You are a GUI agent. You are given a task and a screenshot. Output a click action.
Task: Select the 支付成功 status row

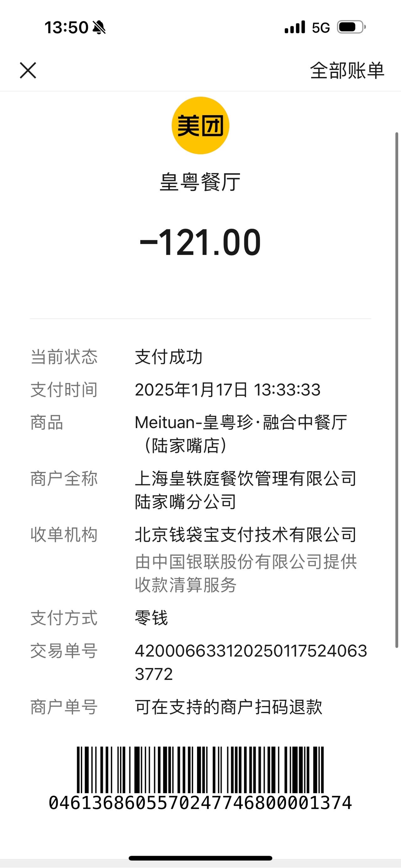tap(200, 357)
